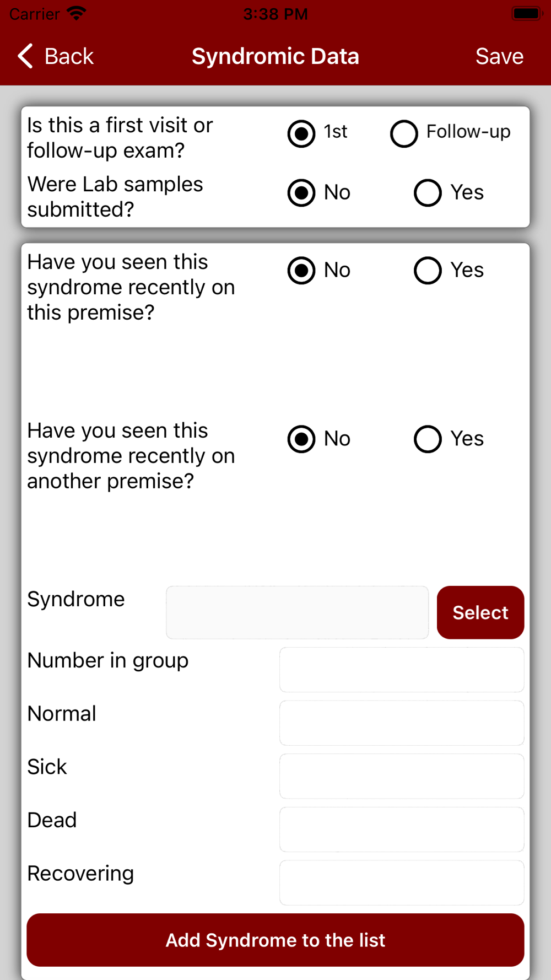Choose Yes for Lab samples submitted
The image size is (551, 980).
[428, 193]
